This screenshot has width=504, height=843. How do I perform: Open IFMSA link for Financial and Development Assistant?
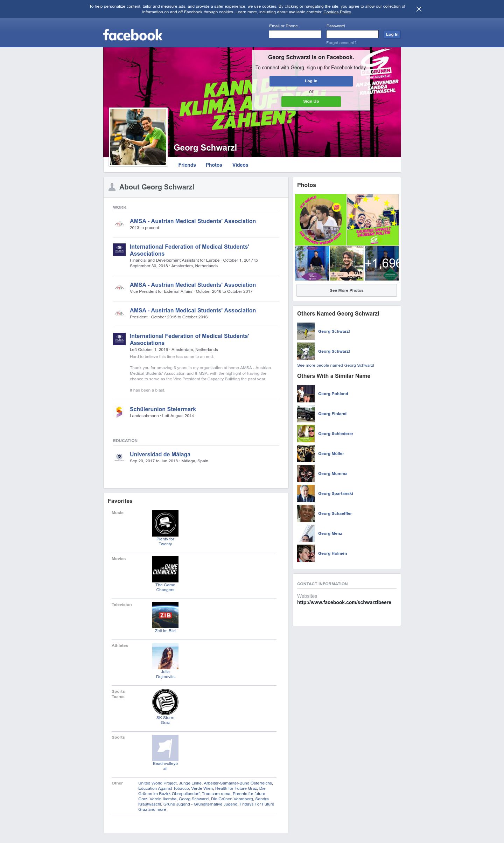click(189, 250)
